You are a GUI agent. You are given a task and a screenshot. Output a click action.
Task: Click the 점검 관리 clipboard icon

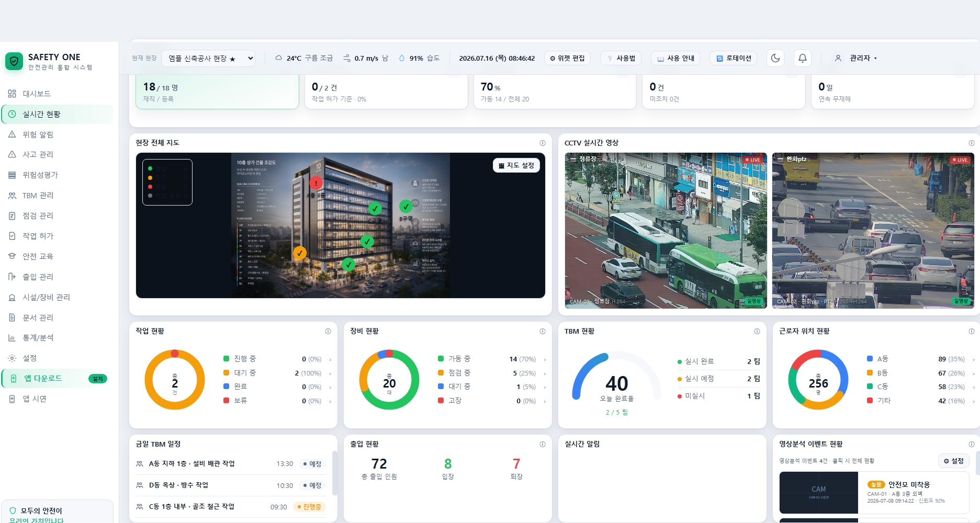tap(12, 215)
